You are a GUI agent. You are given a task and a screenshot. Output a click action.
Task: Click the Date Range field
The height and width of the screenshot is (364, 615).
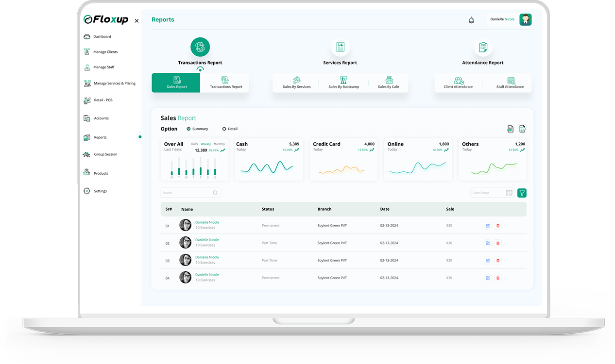click(492, 193)
